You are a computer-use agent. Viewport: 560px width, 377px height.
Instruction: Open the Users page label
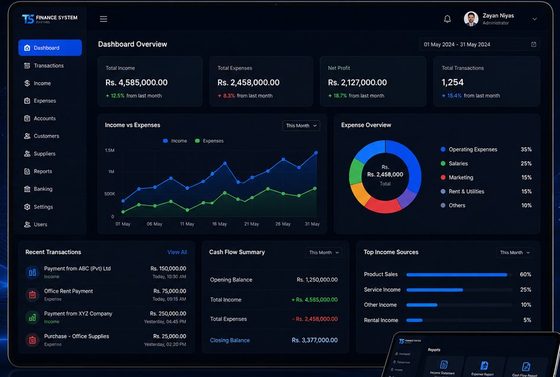click(40, 224)
